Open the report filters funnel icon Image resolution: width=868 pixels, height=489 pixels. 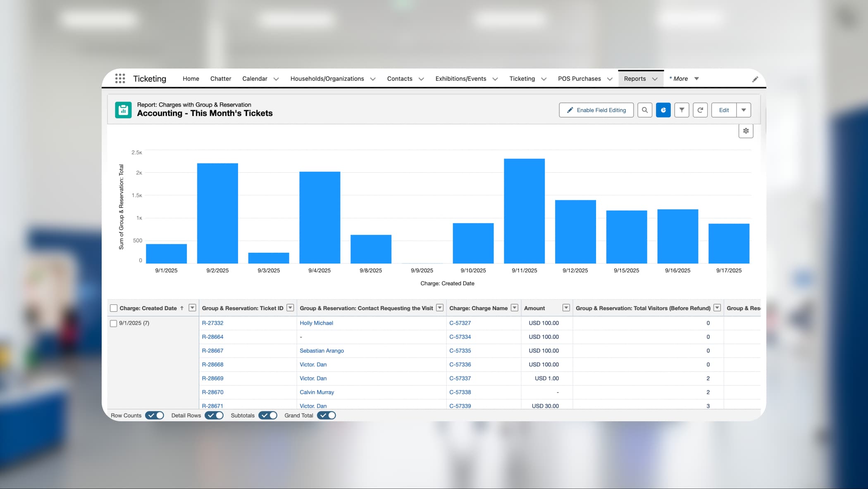pyautogui.click(x=682, y=110)
